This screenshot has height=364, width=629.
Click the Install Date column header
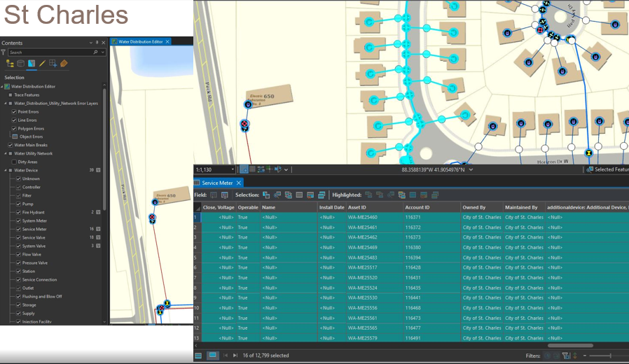(x=332, y=207)
